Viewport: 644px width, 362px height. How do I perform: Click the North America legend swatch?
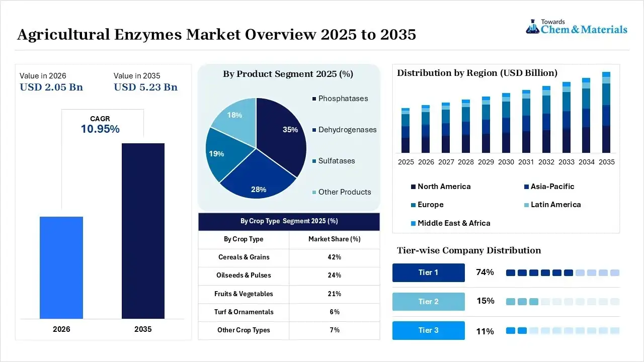(x=413, y=187)
